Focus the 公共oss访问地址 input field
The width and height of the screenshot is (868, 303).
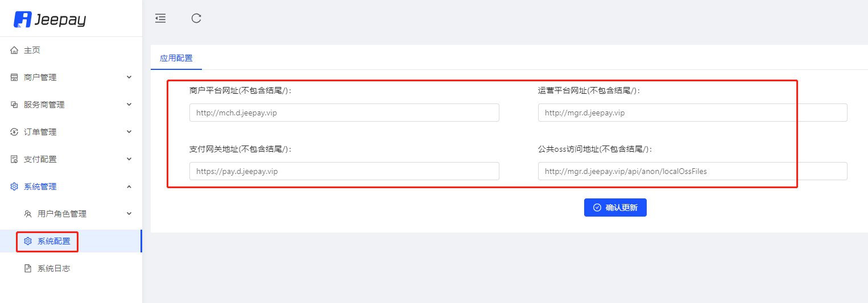(693, 171)
